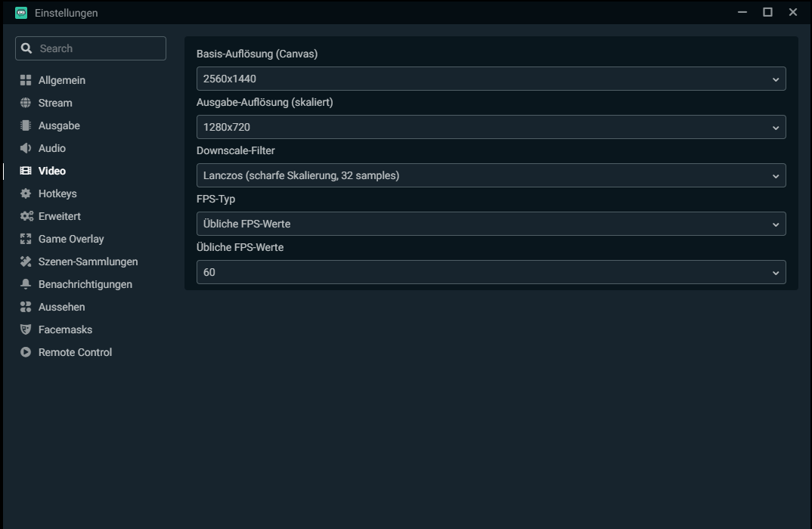Change the Übliche FPS-Werte value of 60
This screenshot has height=529, width=812.
pyautogui.click(x=491, y=272)
